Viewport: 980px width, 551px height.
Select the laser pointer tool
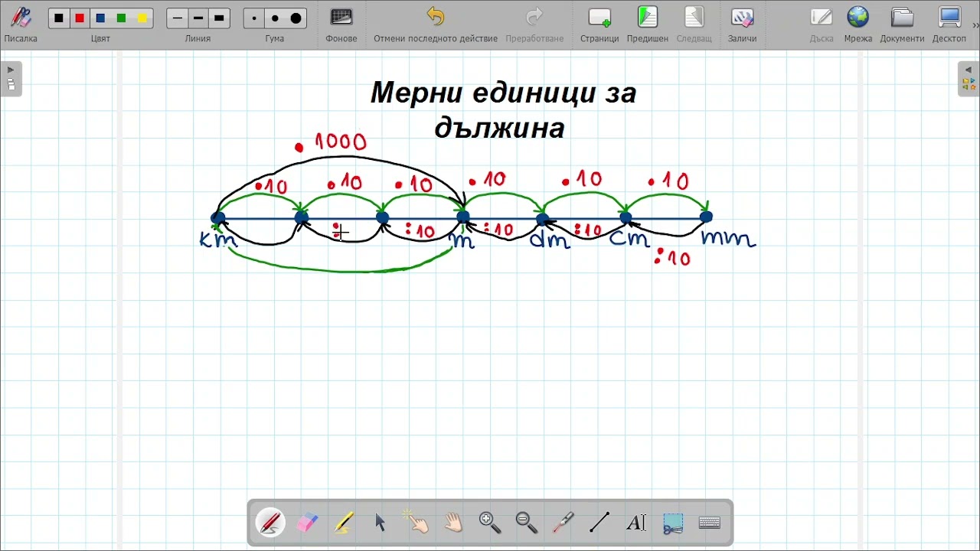point(563,523)
